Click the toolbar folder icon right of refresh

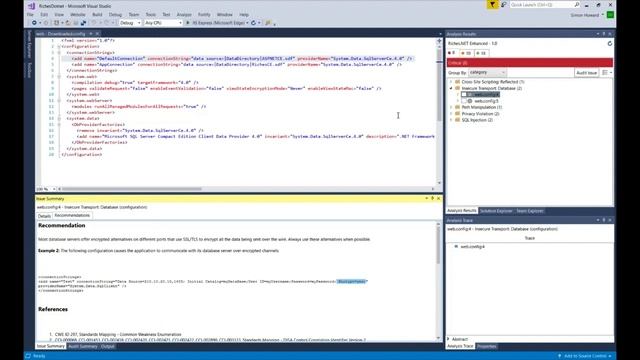pos(268,23)
